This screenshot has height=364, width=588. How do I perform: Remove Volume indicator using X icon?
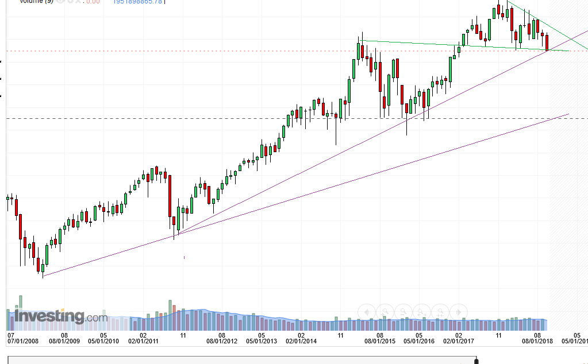77,2
